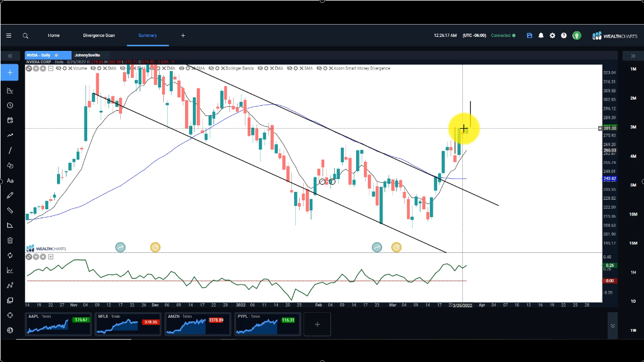Select the trend line zigzag tool
The height and width of the screenshot is (362, 644).
[x=10, y=135]
